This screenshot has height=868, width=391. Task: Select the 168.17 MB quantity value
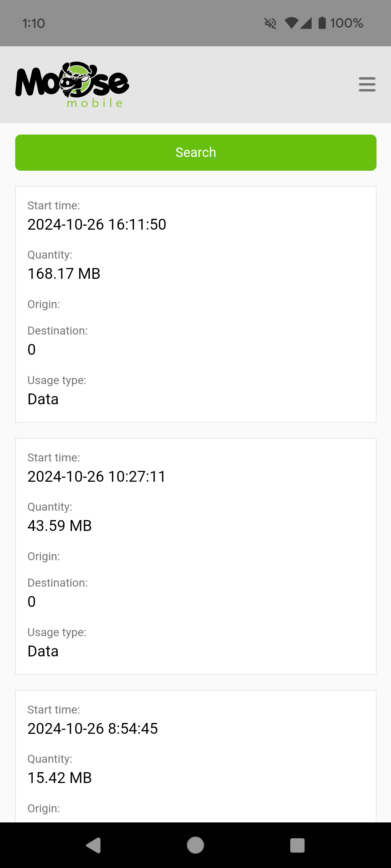(x=64, y=274)
